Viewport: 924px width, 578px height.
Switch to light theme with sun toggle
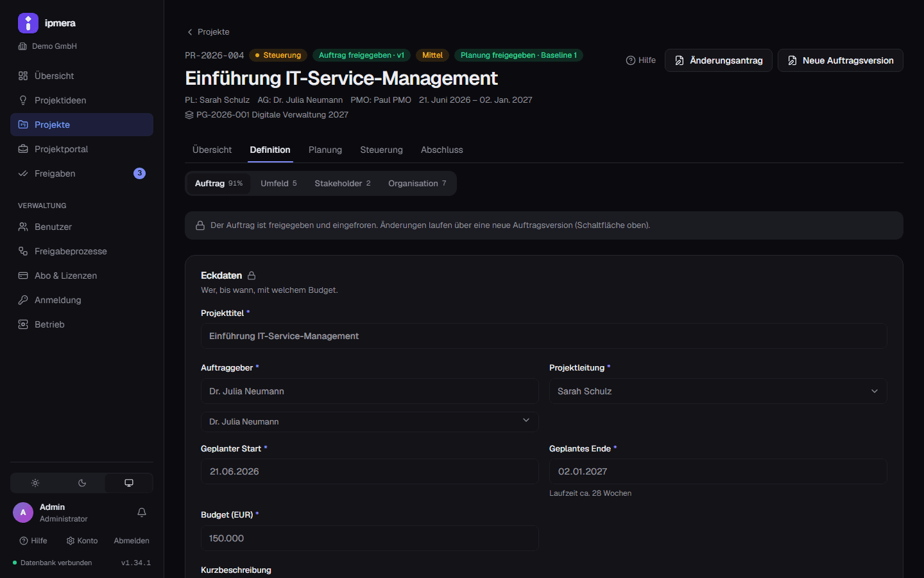point(35,483)
